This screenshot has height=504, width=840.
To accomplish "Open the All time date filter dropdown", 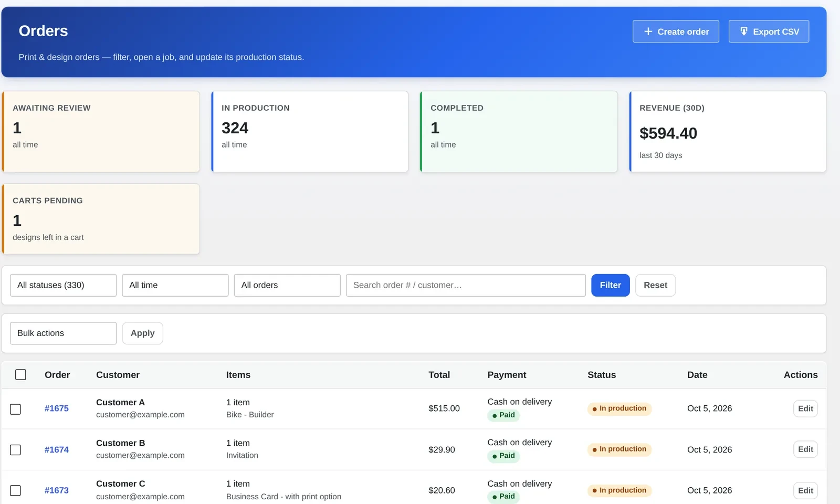I will [175, 285].
